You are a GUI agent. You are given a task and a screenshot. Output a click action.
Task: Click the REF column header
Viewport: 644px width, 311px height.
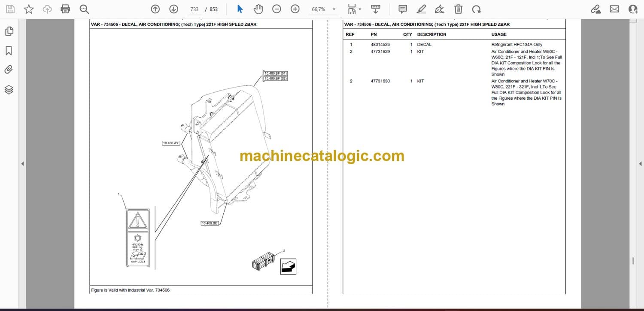[350, 34]
